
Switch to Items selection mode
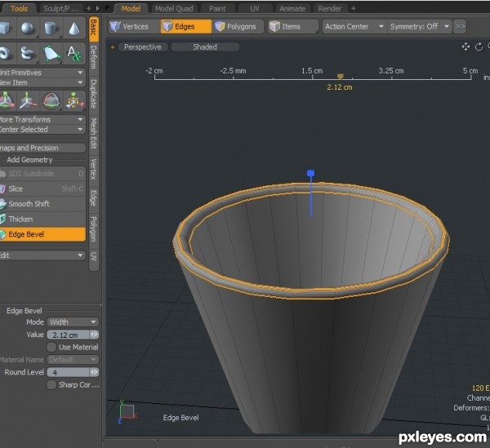[293, 27]
